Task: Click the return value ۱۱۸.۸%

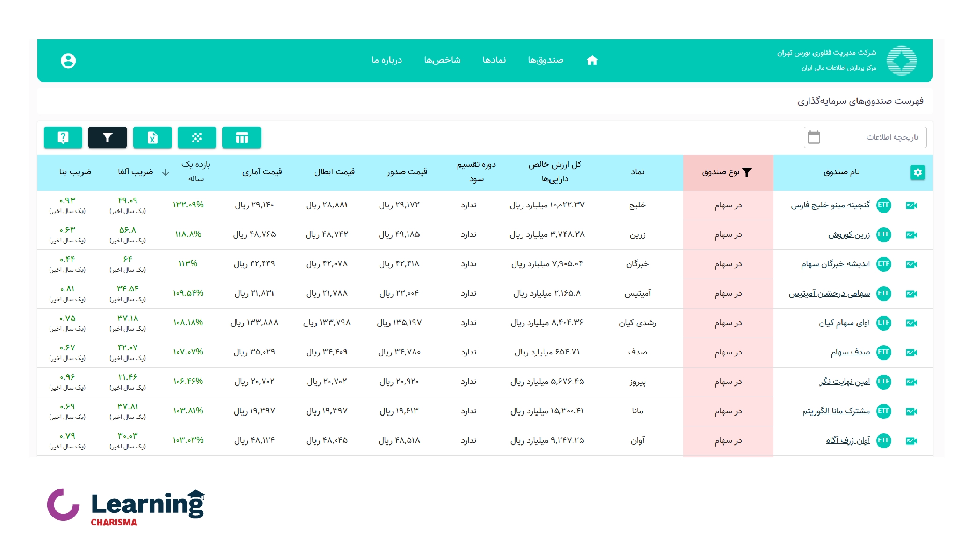Action: tap(188, 234)
